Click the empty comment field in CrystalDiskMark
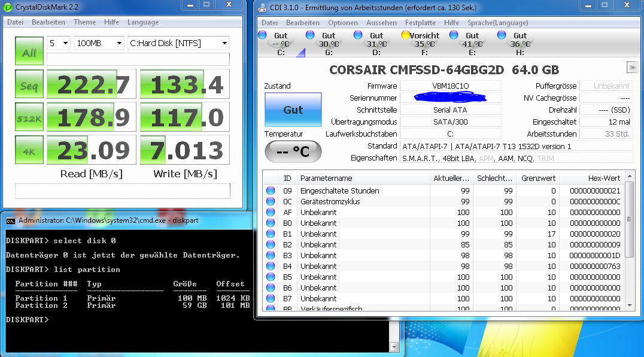644x357 pixels. (122, 190)
